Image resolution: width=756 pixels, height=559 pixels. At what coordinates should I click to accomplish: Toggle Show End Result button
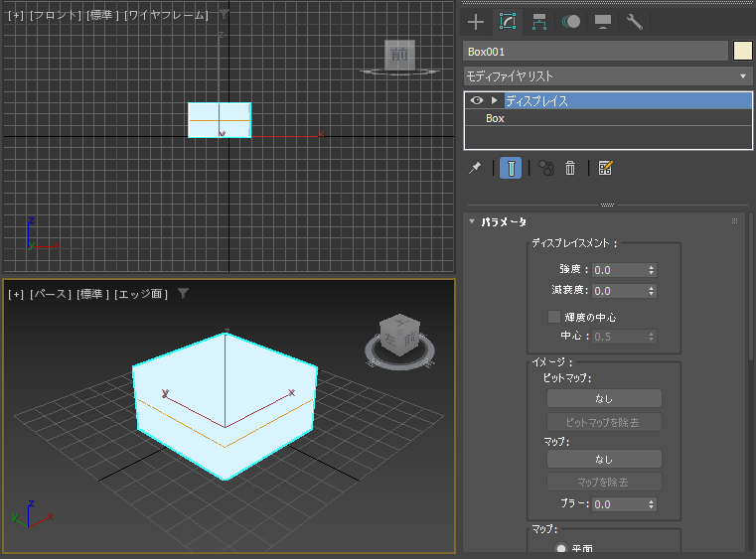pyautogui.click(x=511, y=168)
